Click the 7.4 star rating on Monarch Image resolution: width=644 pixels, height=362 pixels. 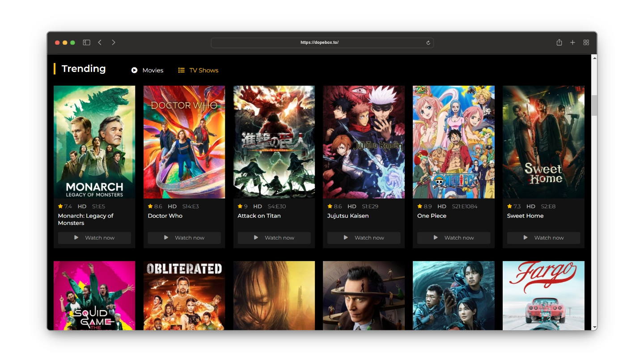click(65, 206)
